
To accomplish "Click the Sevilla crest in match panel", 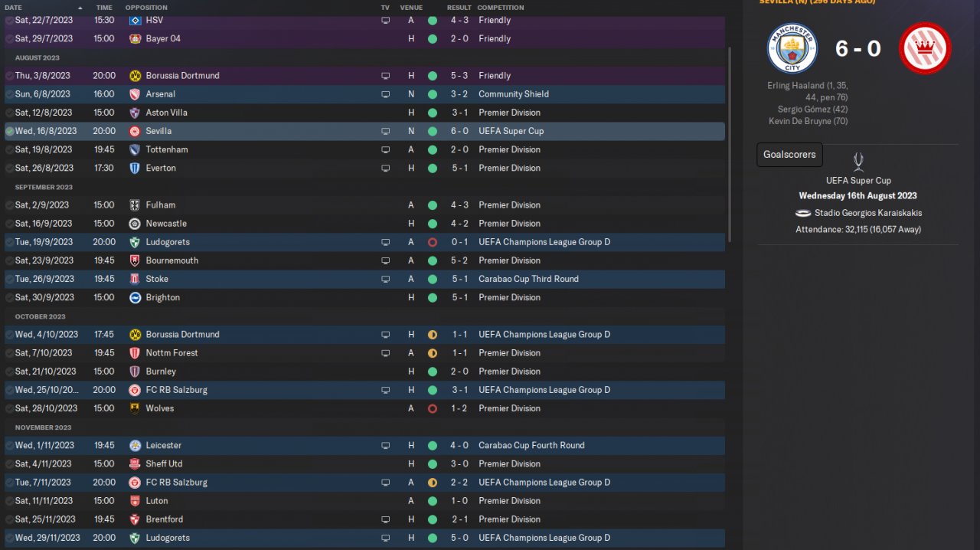I will tap(924, 48).
